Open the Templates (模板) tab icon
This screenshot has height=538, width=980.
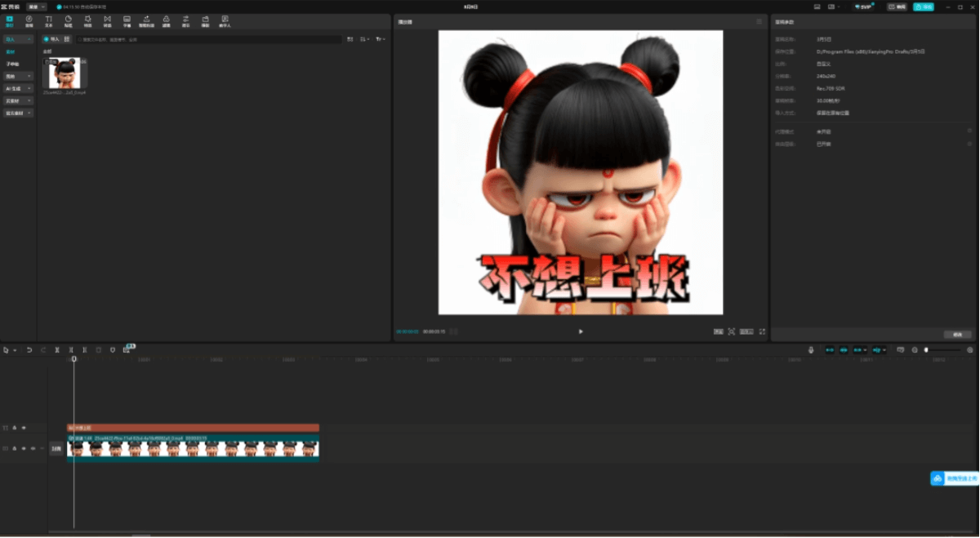tap(205, 20)
